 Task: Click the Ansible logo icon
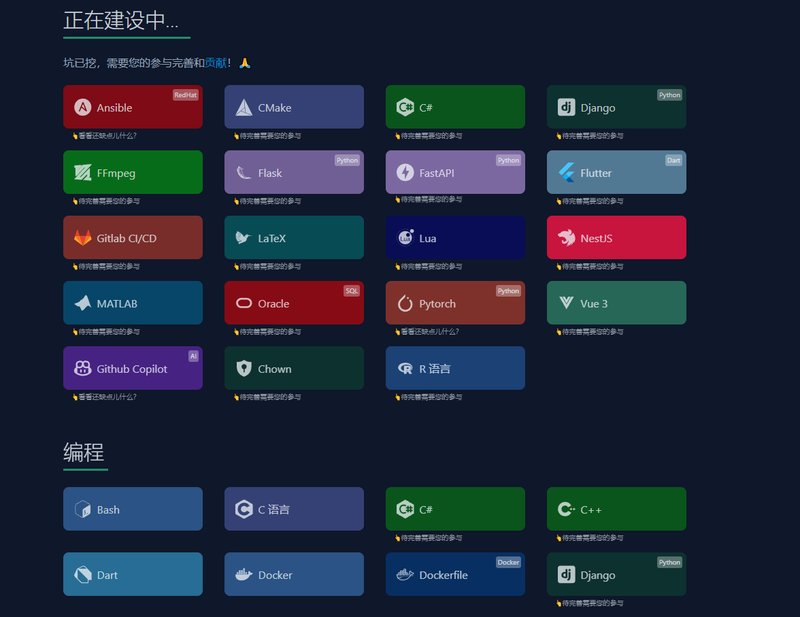coord(83,108)
